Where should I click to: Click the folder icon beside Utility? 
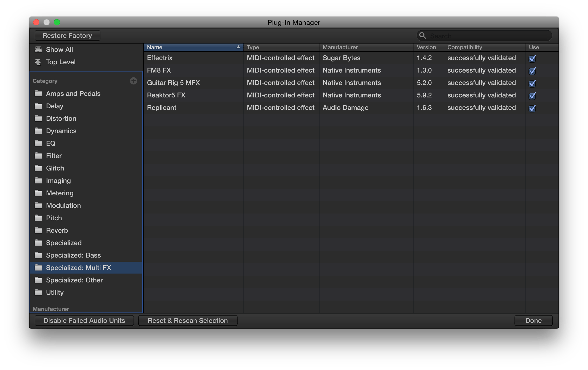click(38, 292)
